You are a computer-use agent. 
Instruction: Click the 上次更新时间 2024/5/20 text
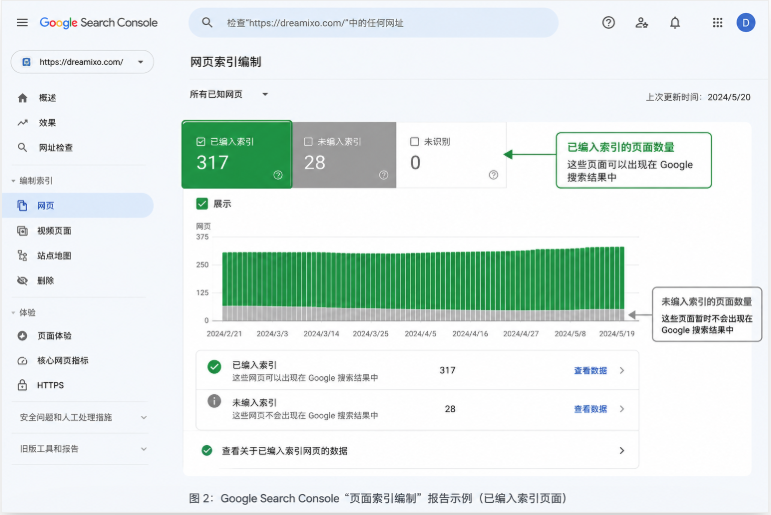coord(698,97)
